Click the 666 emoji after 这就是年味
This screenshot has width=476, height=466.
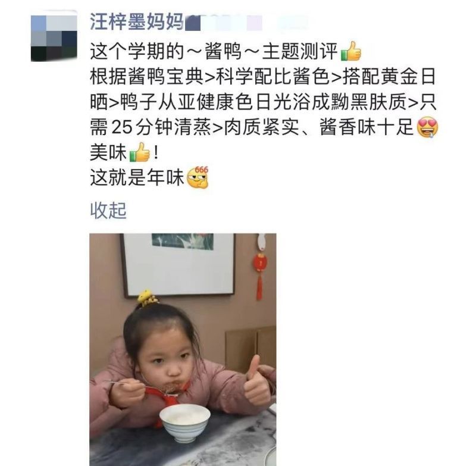[198, 177]
